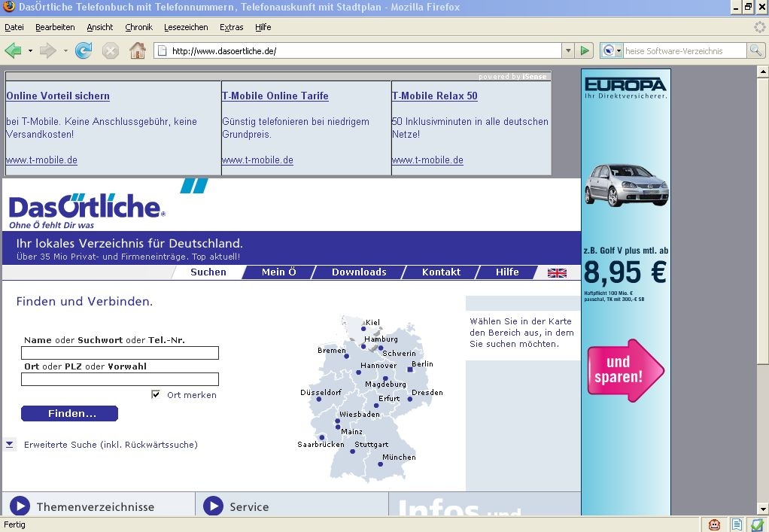The image size is (769, 532).
Task: Open the Datei menu
Action: point(14,27)
